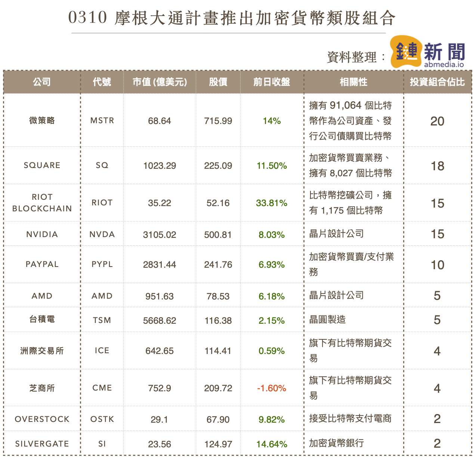Click the 加密貨幣買賣/支付業務 description
The width and height of the screenshot is (476, 460).
(351, 264)
